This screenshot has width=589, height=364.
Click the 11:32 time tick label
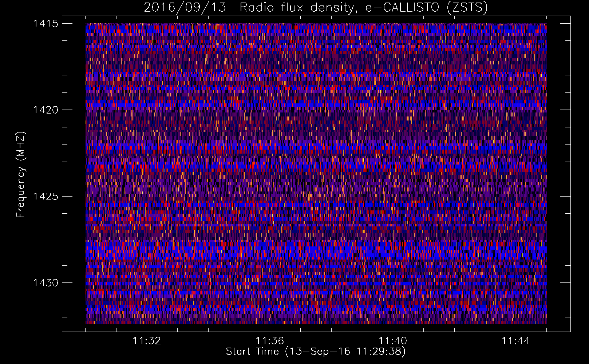147,341
